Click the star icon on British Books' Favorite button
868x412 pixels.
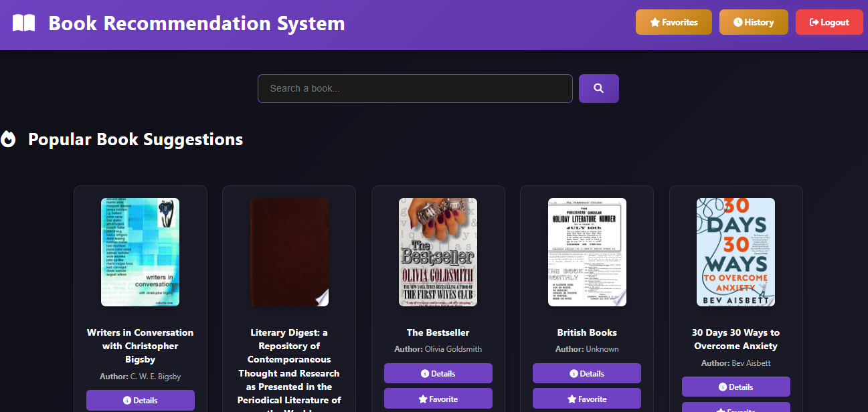point(572,399)
